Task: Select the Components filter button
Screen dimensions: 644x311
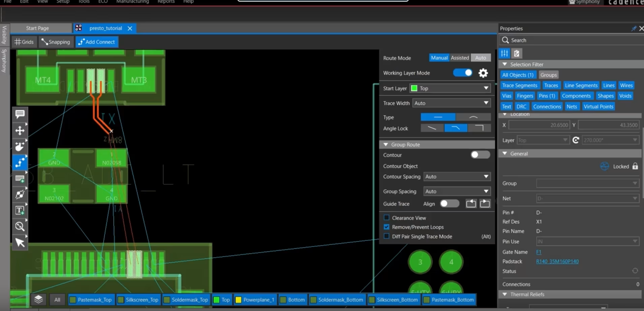Action: click(x=576, y=96)
